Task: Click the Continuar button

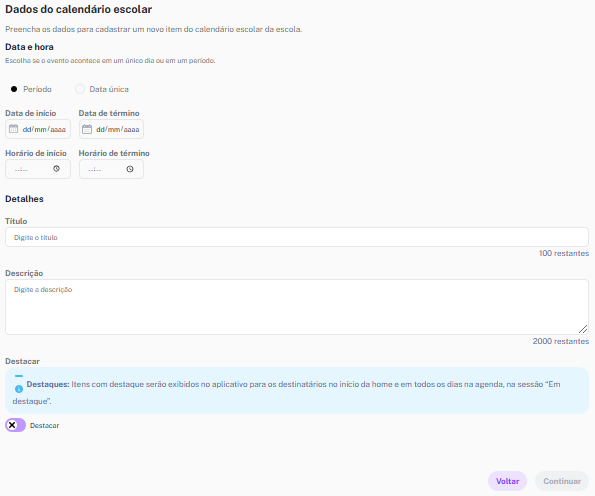Action: (562, 481)
